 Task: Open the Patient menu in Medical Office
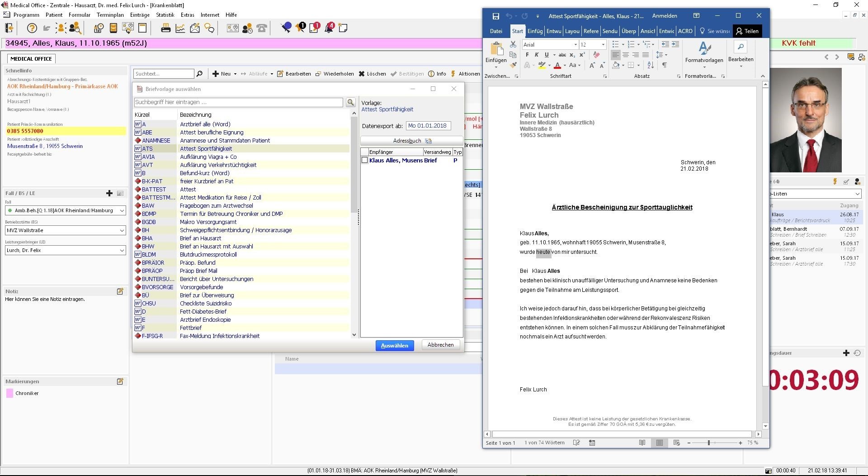click(x=54, y=15)
